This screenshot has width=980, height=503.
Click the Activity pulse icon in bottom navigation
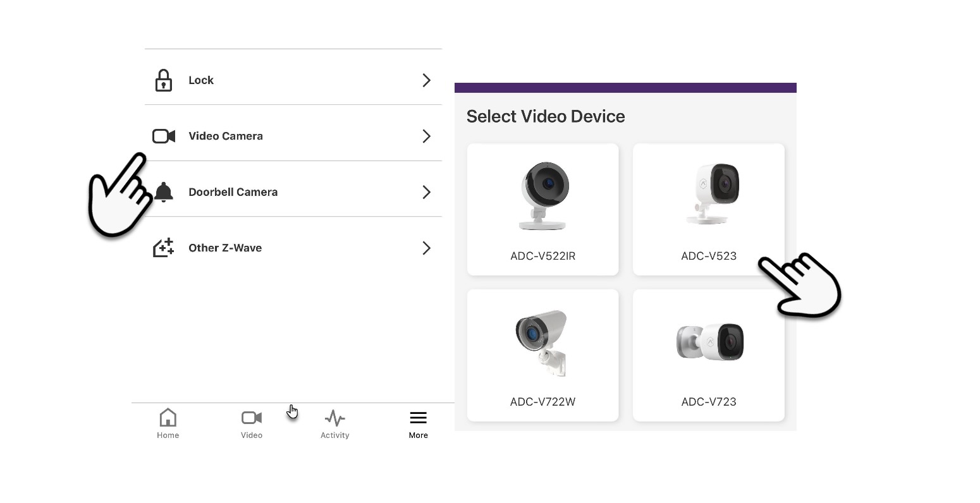coord(335,418)
